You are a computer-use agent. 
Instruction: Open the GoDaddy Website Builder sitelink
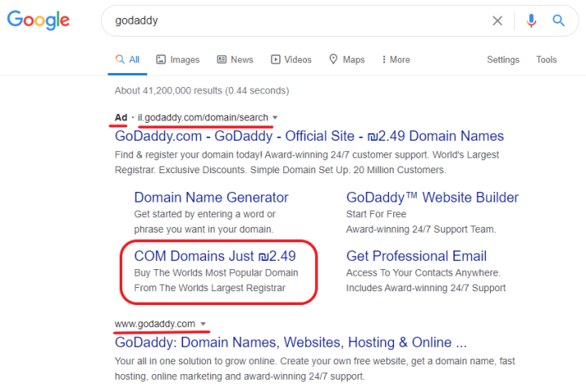[x=432, y=197]
